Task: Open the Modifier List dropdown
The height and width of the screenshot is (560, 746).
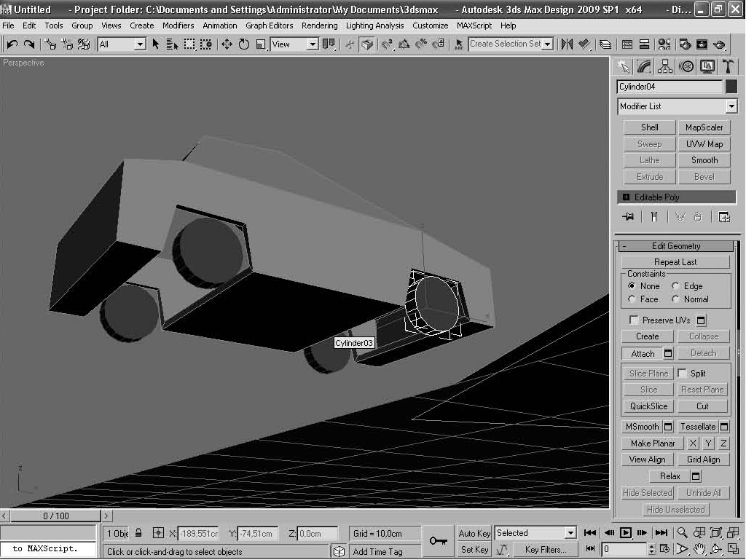Action: point(731,106)
